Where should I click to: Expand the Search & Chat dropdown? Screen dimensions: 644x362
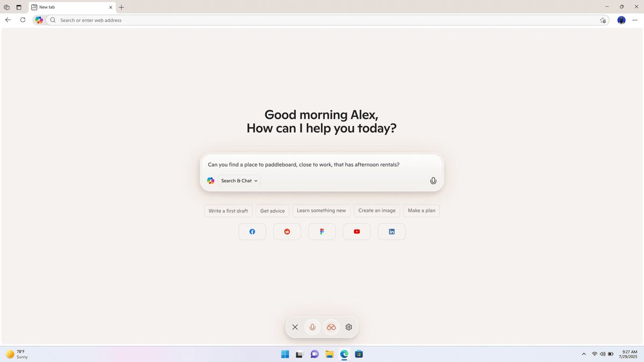239,181
